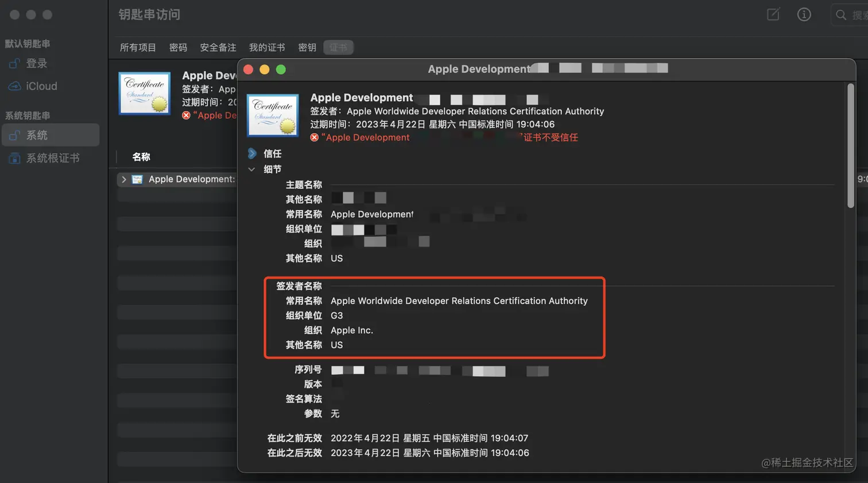Switch to the 证书 tab
Viewport: 868px width, 483px height.
pyautogui.click(x=338, y=48)
